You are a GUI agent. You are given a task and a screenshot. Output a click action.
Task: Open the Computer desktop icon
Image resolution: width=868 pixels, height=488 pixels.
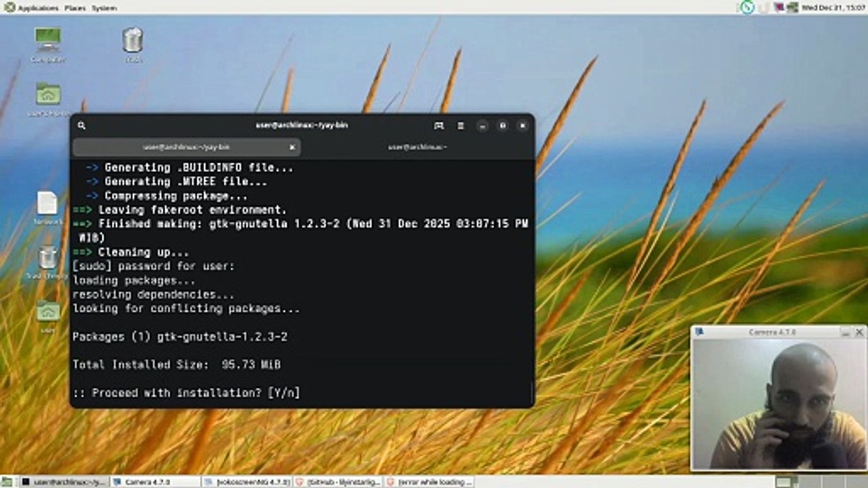(x=47, y=45)
